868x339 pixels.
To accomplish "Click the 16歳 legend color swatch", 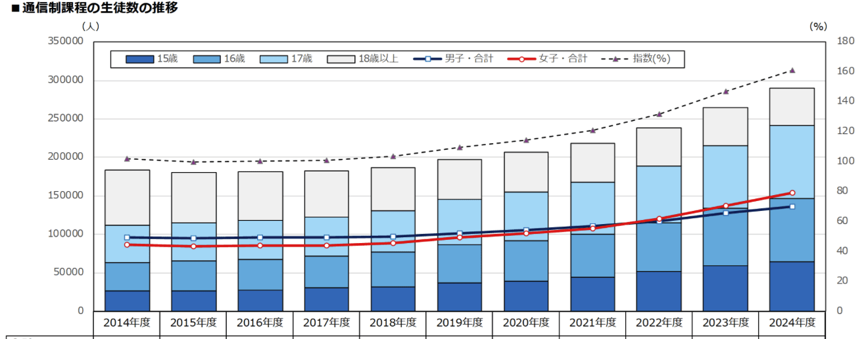I will [206, 59].
